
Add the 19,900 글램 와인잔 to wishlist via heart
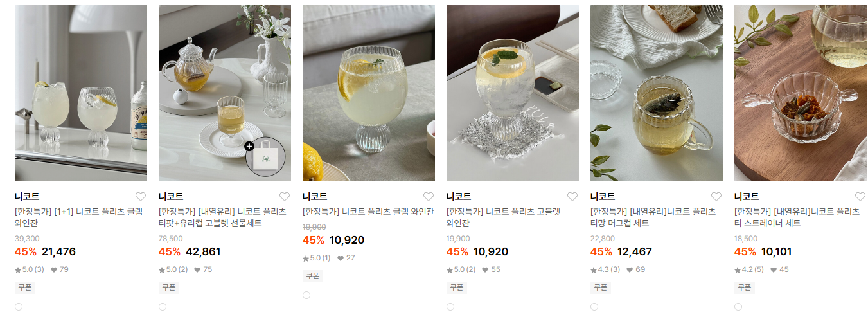click(429, 197)
